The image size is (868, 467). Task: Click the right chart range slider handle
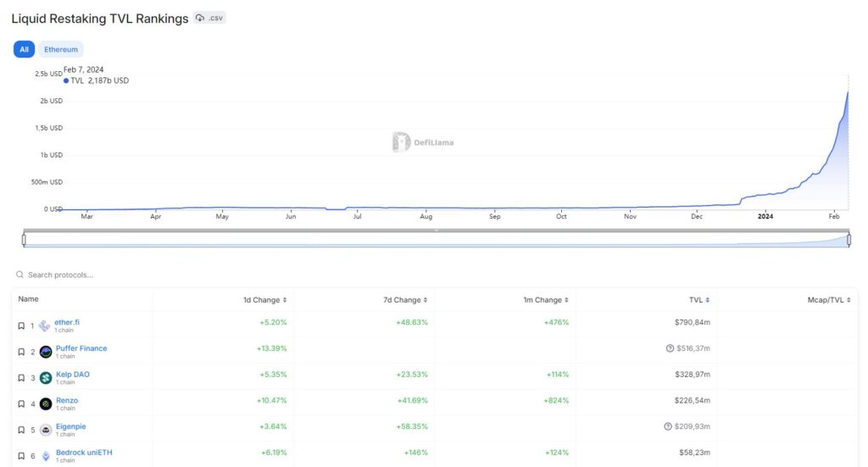tap(849, 240)
